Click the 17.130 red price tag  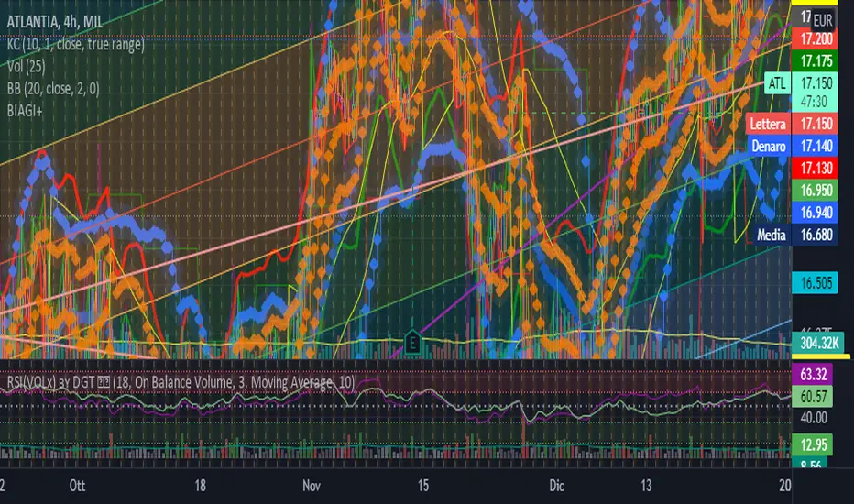pos(816,169)
